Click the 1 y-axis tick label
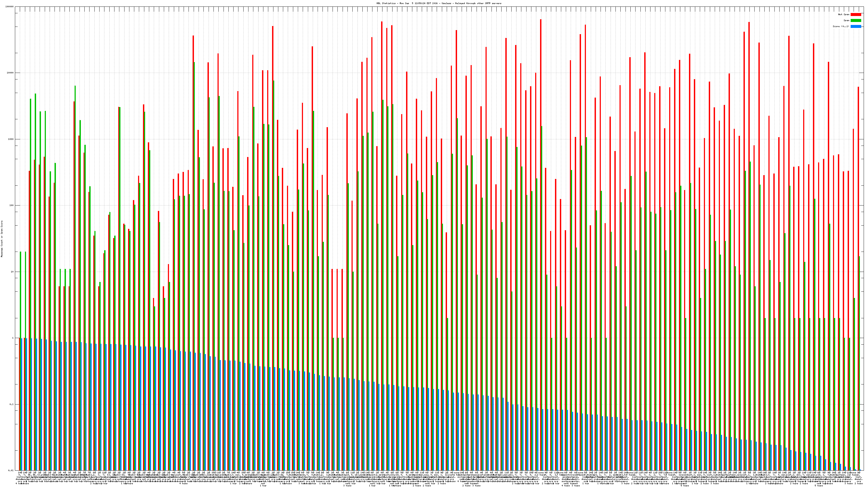The image size is (868, 488). pyautogui.click(x=13, y=338)
